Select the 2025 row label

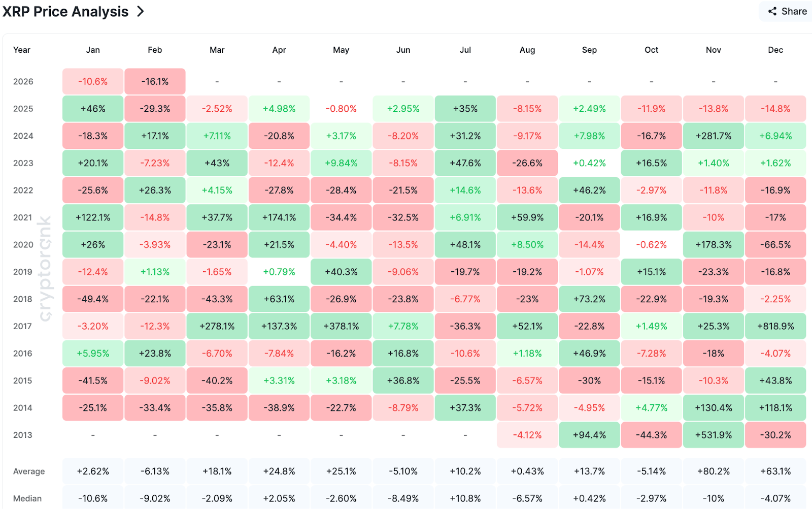[23, 109]
